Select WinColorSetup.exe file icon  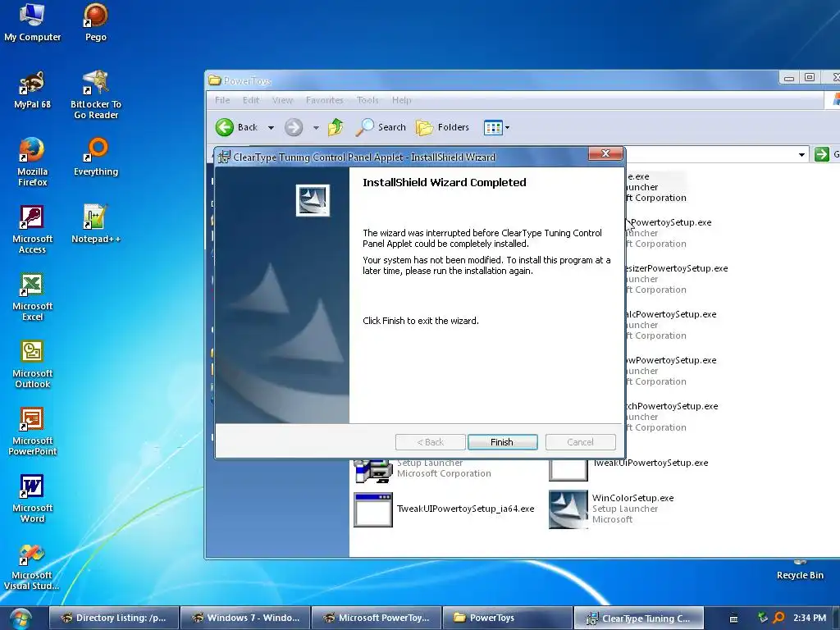point(568,509)
